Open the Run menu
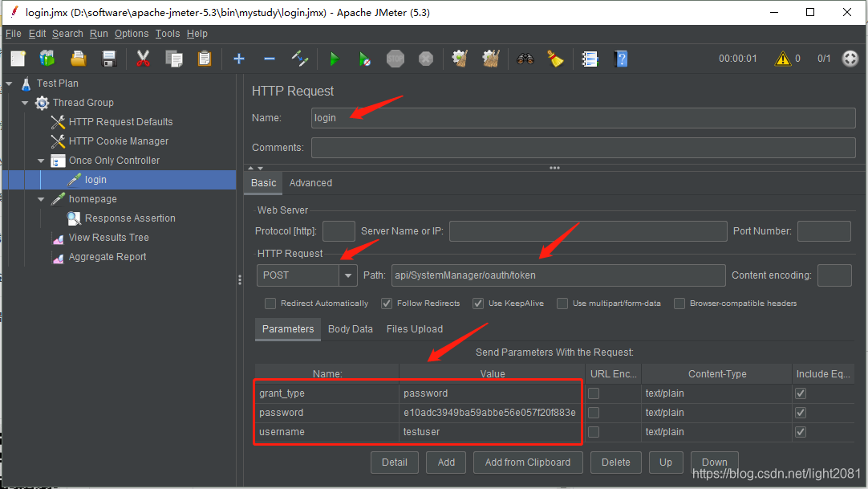Image resolution: width=868 pixels, height=489 pixels. coord(99,33)
